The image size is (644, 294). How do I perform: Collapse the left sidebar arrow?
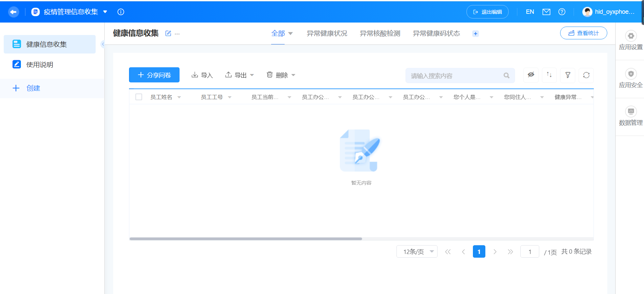click(x=103, y=44)
